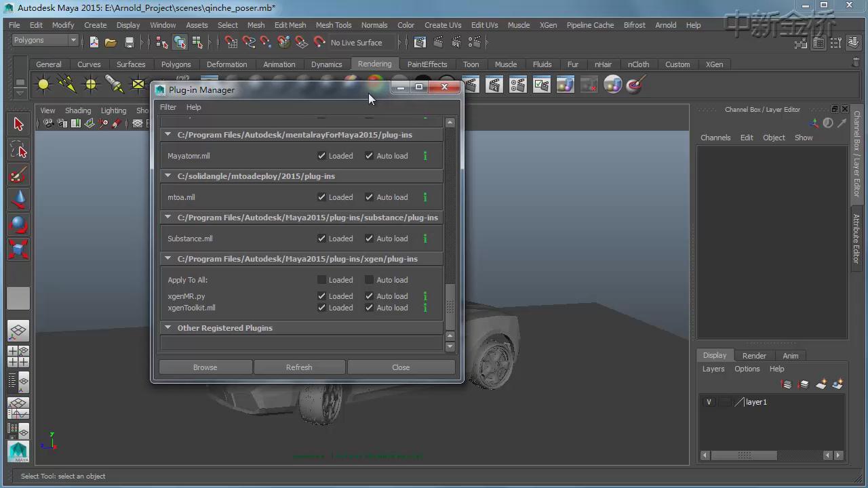Uncheck Loaded for mtoa.mll

tap(321, 197)
